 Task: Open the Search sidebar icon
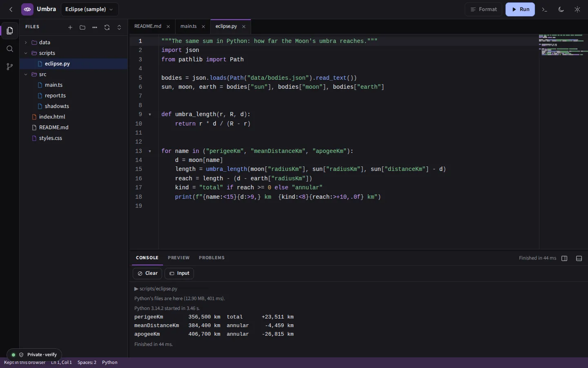pos(10,49)
